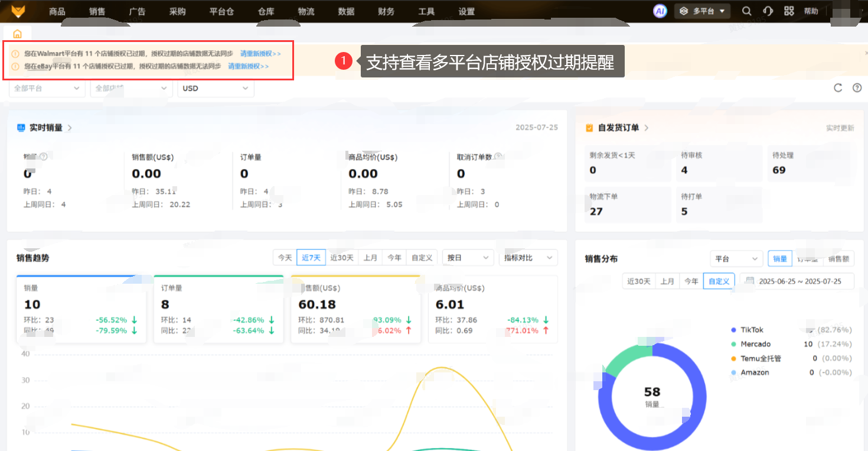
Task: Click the Mercado legend color dot
Action: (x=734, y=344)
